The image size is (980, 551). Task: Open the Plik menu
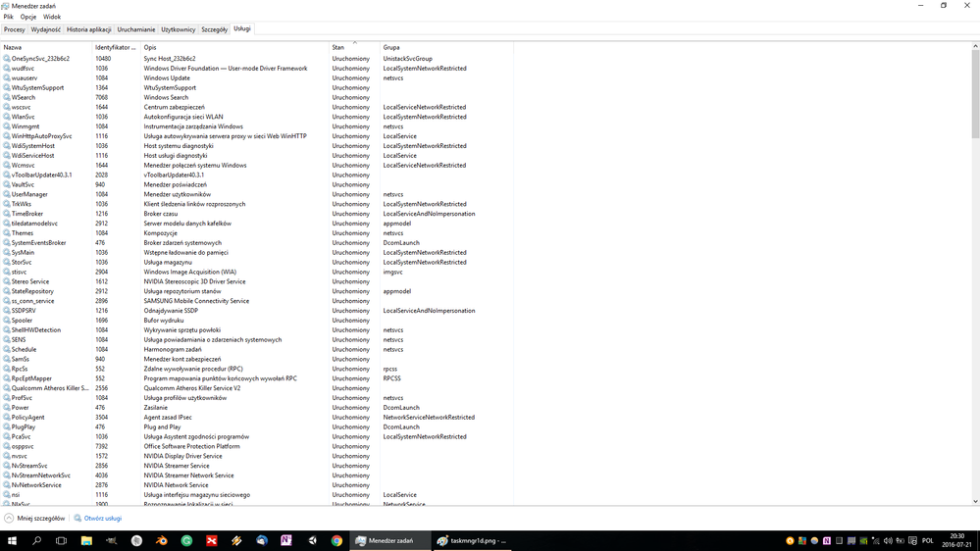click(8, 17)
